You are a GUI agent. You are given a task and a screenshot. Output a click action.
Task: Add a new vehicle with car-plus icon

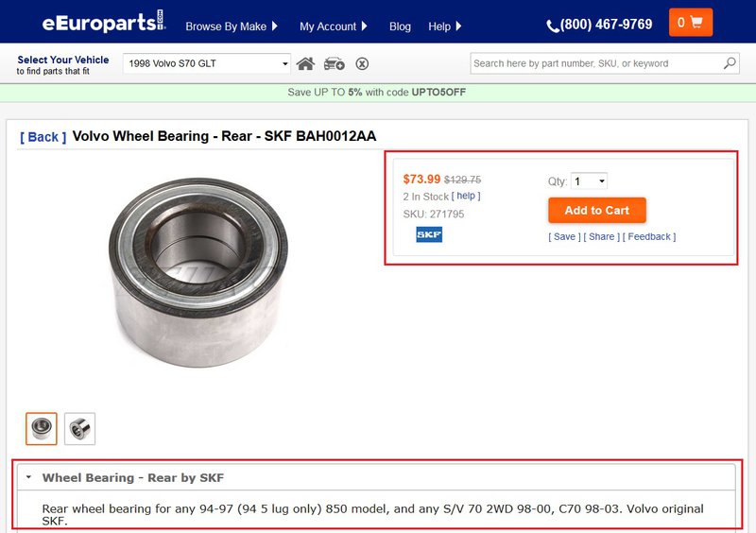coord(335,63)
